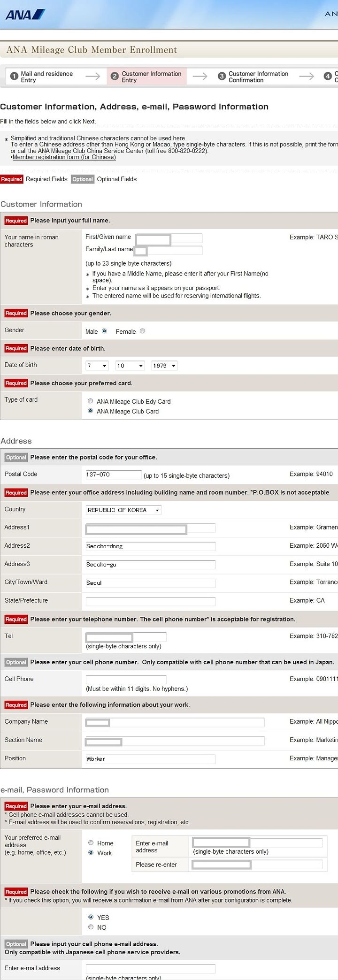Click the Family/Last name field
Viewport: 338px width, 980px height.
(x=168, y=251)
